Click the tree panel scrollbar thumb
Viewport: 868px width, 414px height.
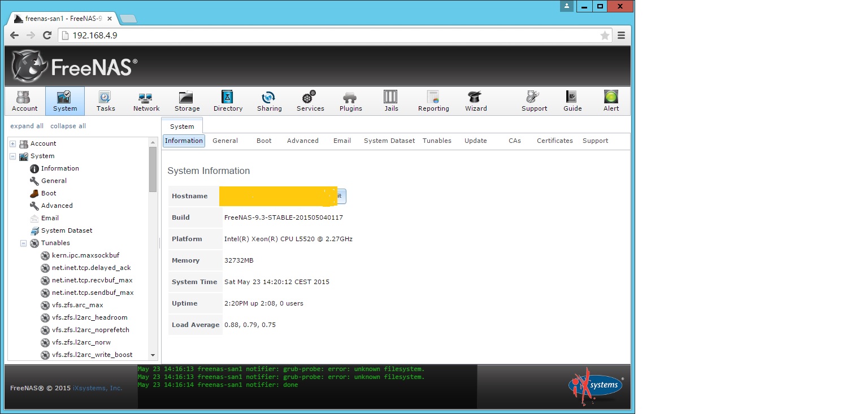[x=153, y=169]
